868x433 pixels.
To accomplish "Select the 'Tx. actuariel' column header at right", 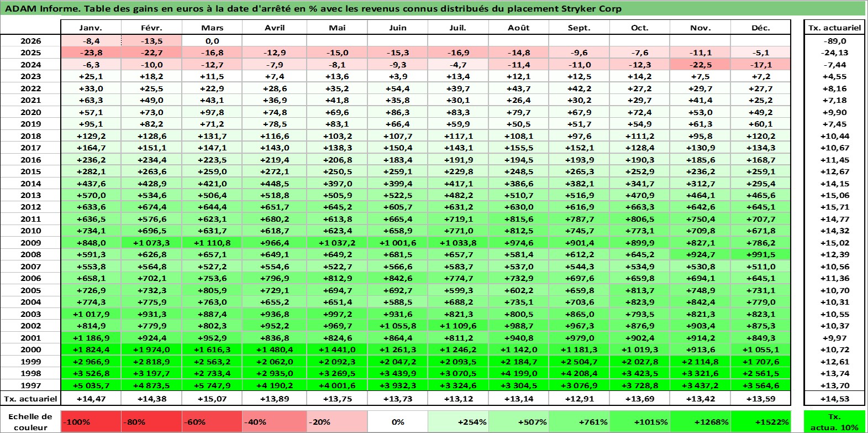I will coord(835,28).
